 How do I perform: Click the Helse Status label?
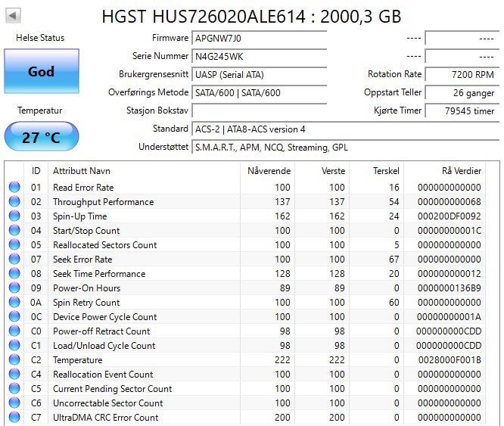(40, 38)
